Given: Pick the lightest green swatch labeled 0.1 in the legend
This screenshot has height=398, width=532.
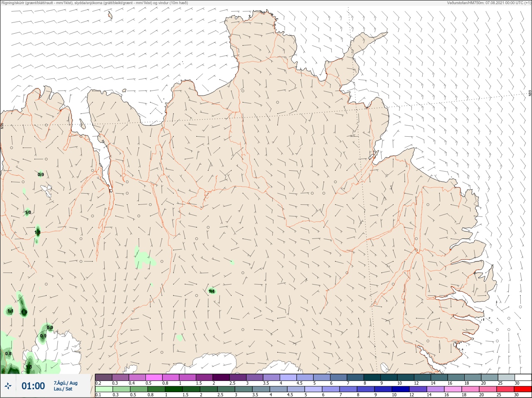Looking at the screenshot, I should point(103,389).
